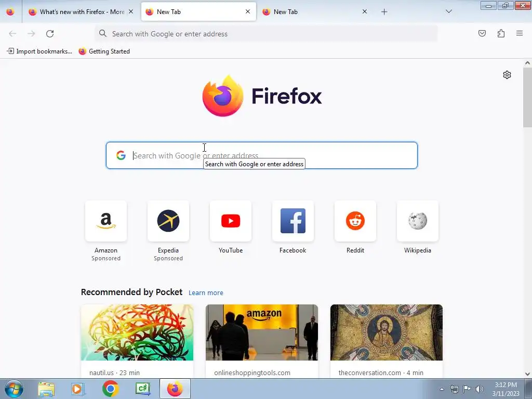This screenshot has width=532, height=399.
Task: Close the active New Tab
Action: [x=248, y=12]
